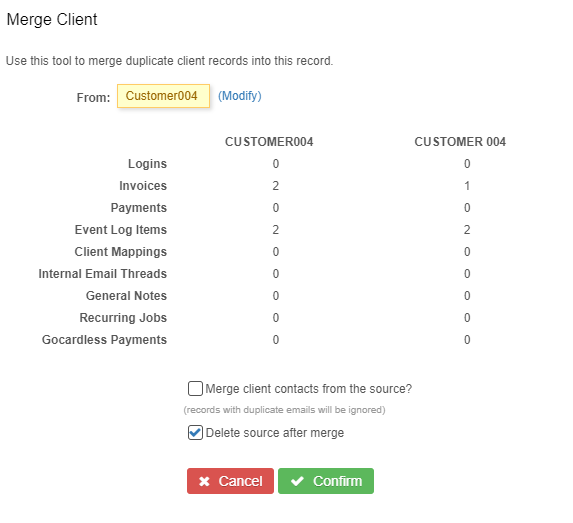Viewport: 573px width, 523px height.
Task: Uncheck Delete source after merge
Action: click(x=195, y=433)
